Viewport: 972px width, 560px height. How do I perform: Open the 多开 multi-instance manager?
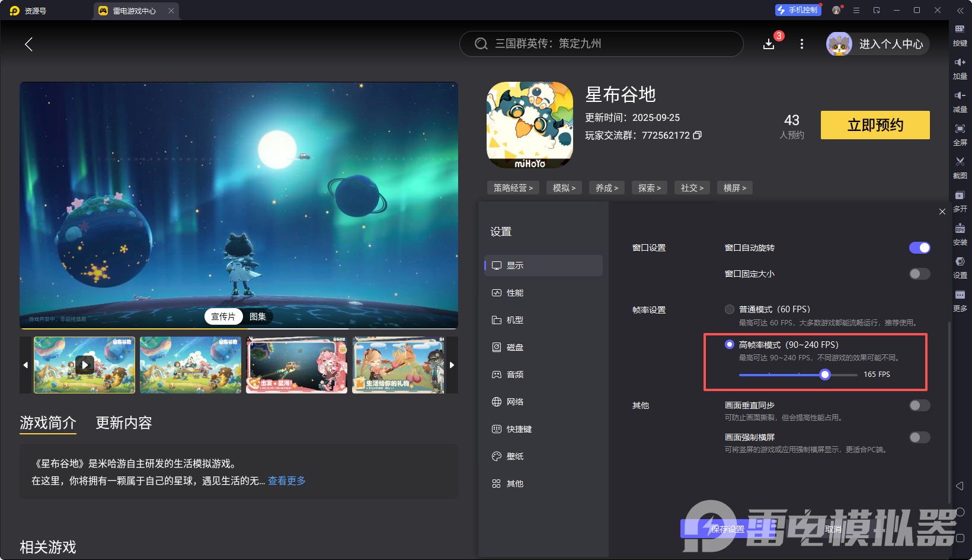coord(960,201)
